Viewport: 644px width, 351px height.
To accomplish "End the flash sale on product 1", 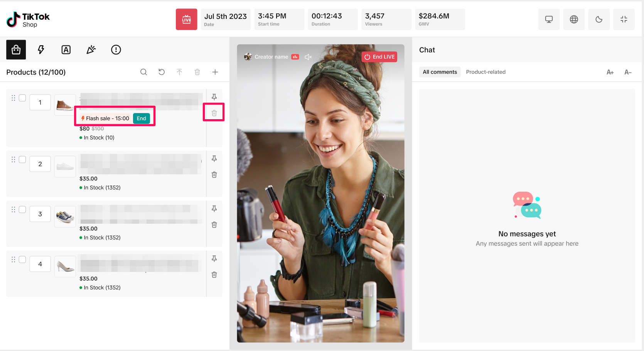I will (142, 118).
